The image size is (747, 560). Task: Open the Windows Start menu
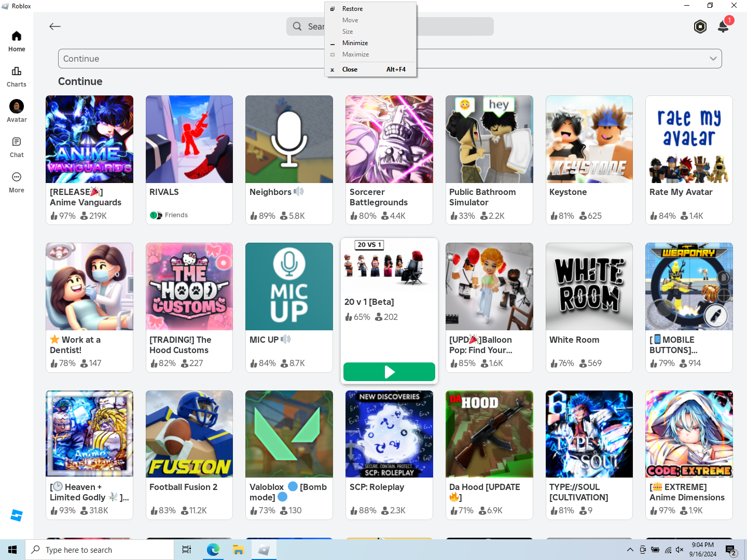(12, 550)
